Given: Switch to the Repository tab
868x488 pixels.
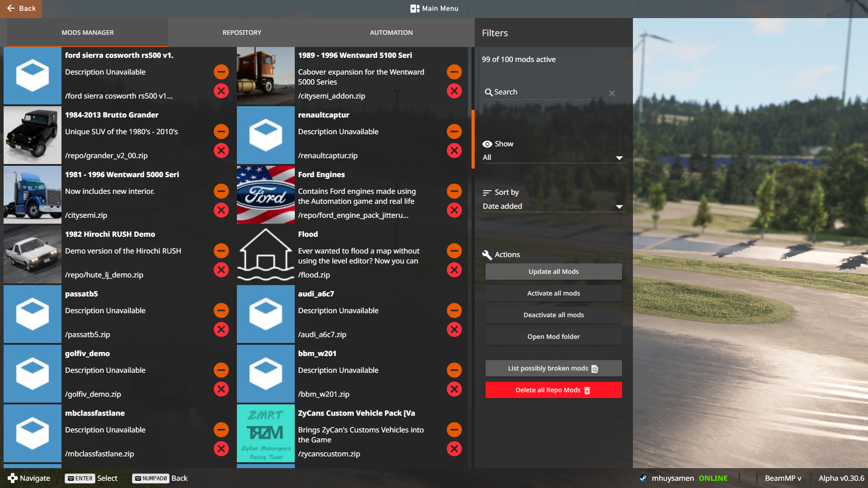Looking at the screenshot, I should tap(242, 33).
